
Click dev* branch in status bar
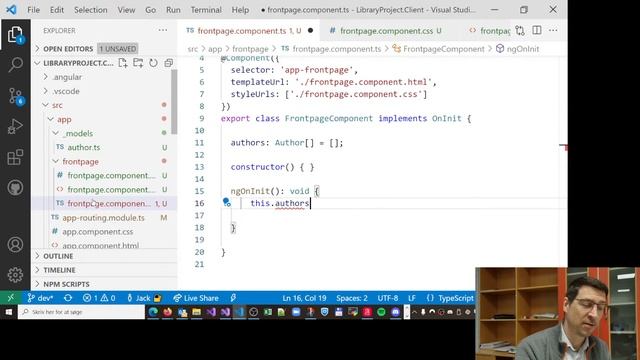pos(40,298)
